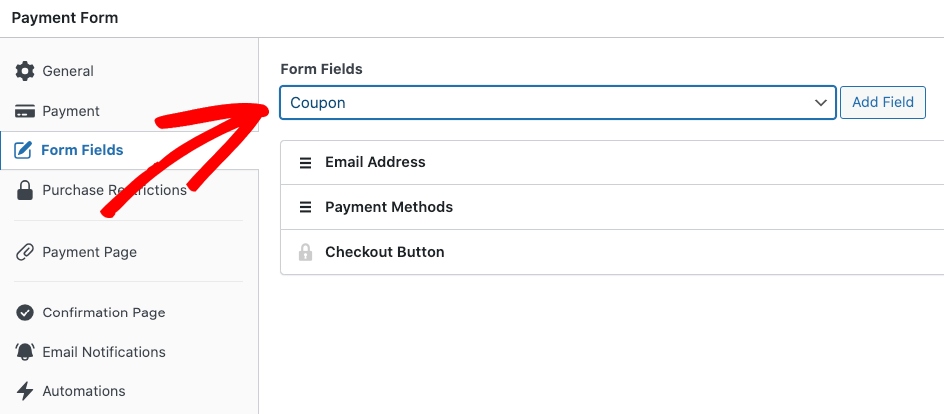Click the Payment credit card icon
Screen dimensions: 944x414
pyautogui.click(x=25, y=111)
